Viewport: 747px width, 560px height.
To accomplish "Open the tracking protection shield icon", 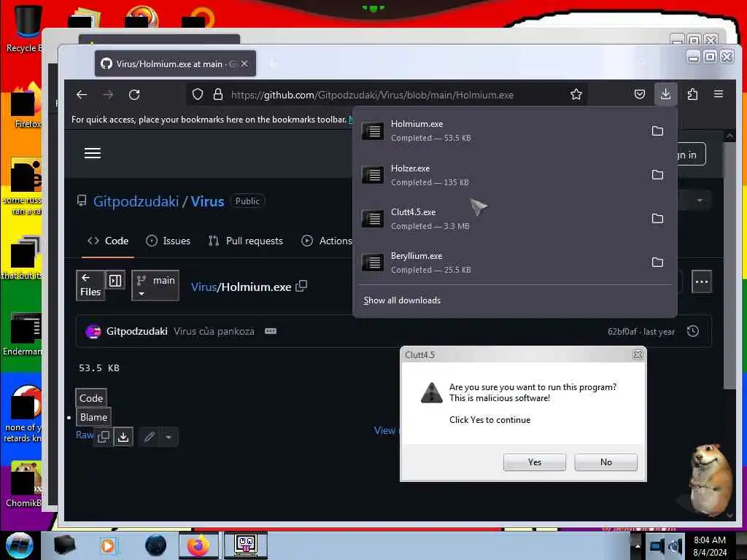I will pos(198,95).
